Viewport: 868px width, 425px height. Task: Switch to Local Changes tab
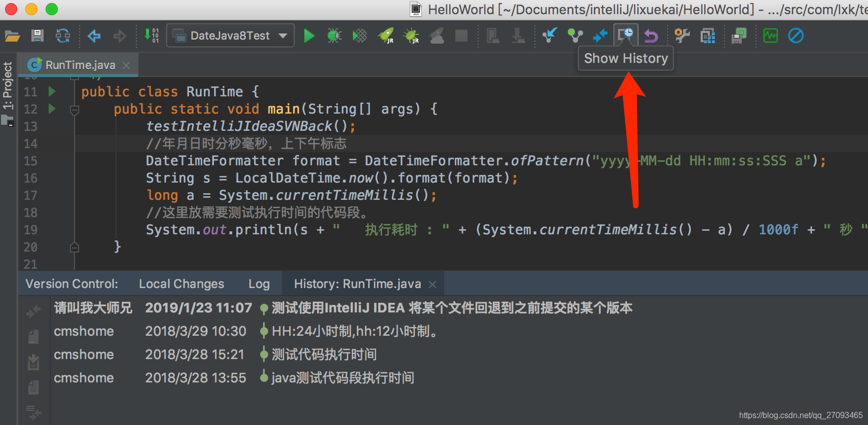pyautogui.click(x=182, y=284)
